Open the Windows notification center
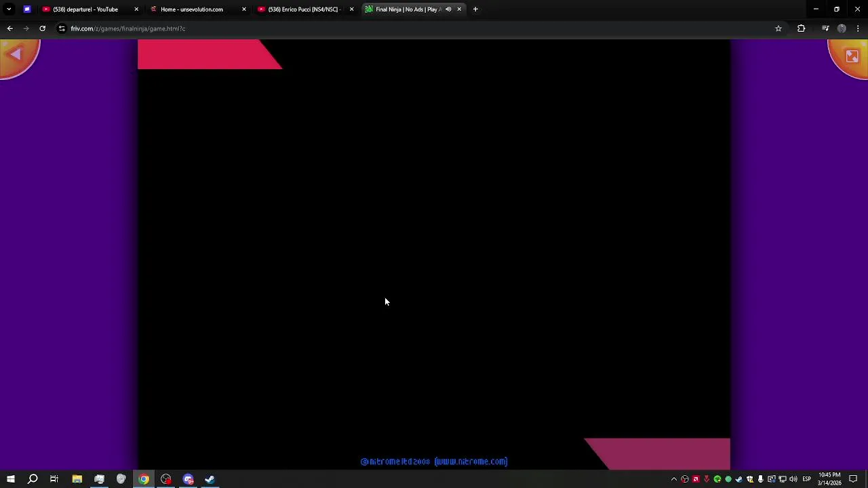Image resolution: width=868 pixels, height=488 pixels. click(853, 479)
